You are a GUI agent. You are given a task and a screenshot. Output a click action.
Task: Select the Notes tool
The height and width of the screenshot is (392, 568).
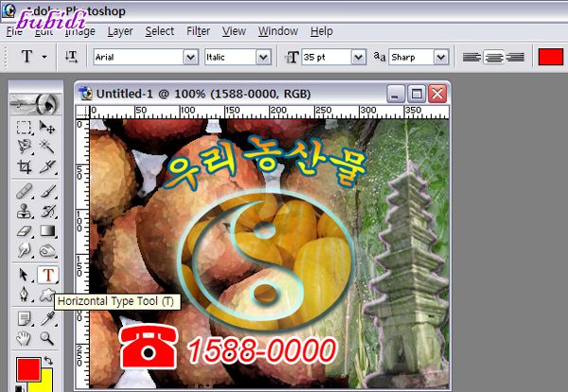(x=24, y=319)
